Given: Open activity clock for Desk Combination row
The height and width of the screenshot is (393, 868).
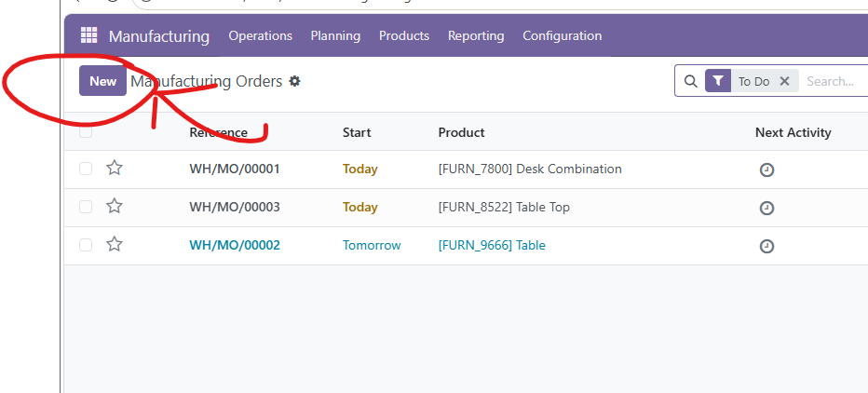Looking at the screenshot, I should (x=766, y=169).
